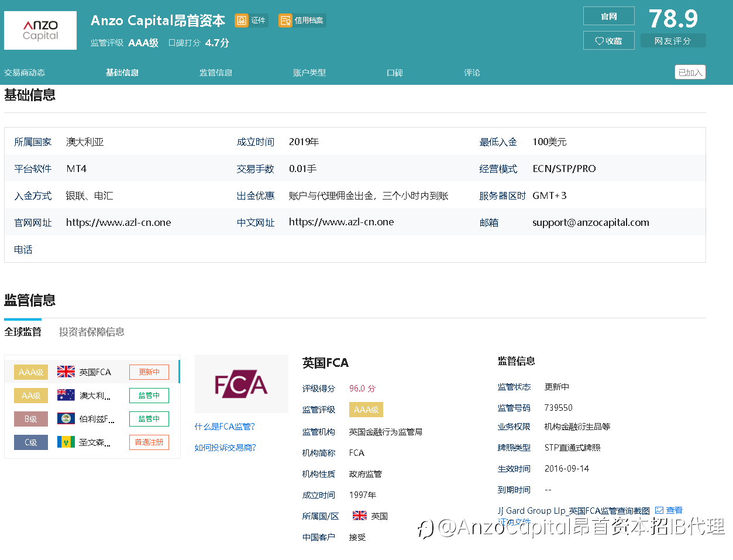The image size is (733, 560).
Task: Click the Anzo Capital logo
Action: click(x=40, y=30)
